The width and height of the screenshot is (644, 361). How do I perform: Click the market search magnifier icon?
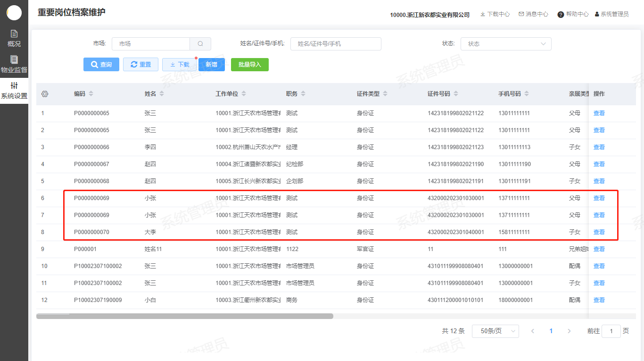[x=200, y=44]
